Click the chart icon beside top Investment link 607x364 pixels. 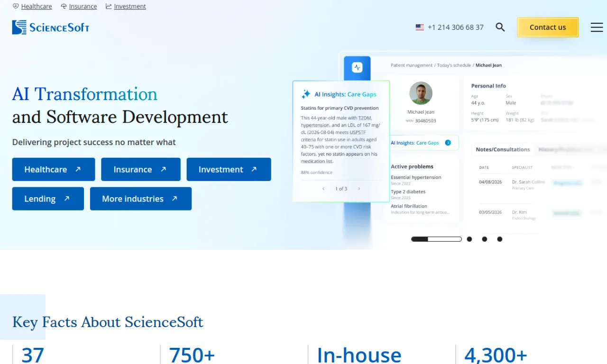[109, 7]
